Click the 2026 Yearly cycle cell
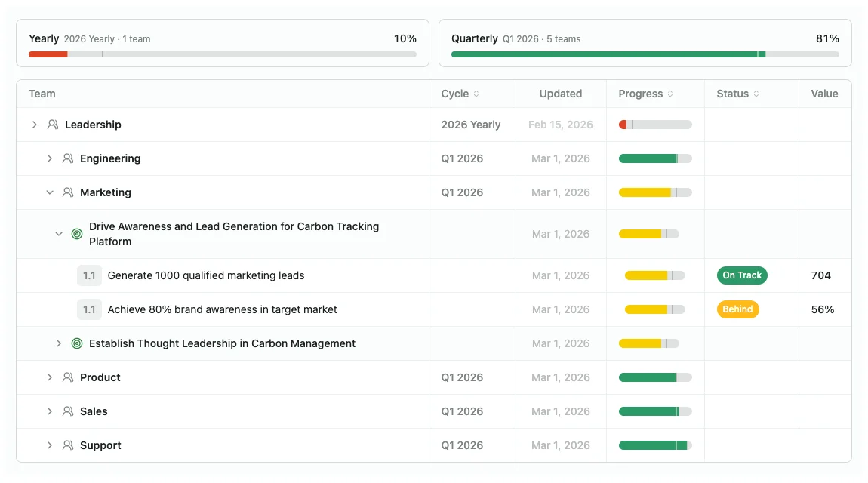Screen dimensions: 868x483 pos(470,125)
